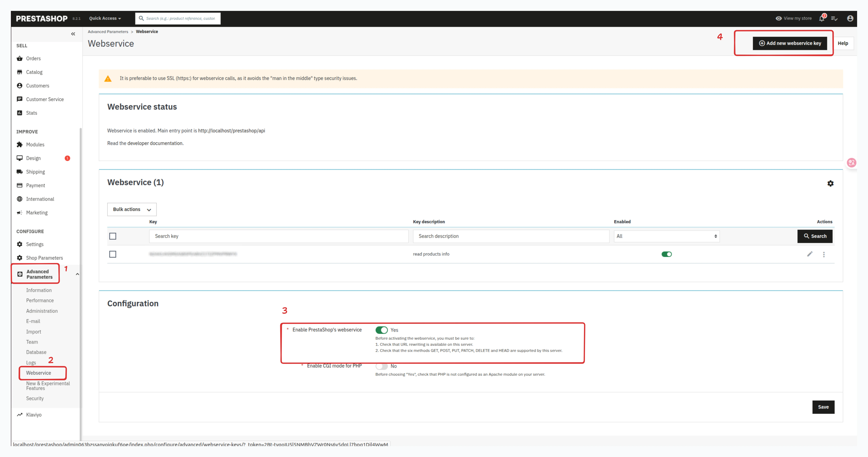The image size is (868, 457).
Task: Open the Import submenu item
Action: [x=34, y=332]
